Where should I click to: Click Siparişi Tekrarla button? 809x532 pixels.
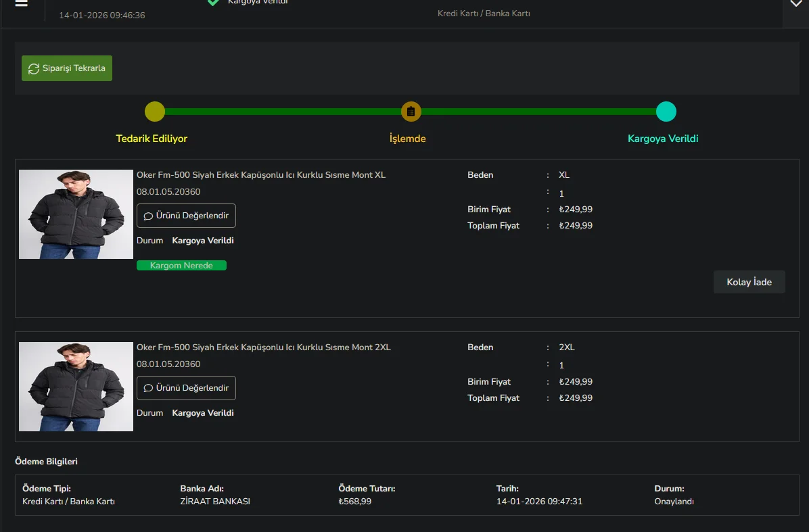click(67, 68)
